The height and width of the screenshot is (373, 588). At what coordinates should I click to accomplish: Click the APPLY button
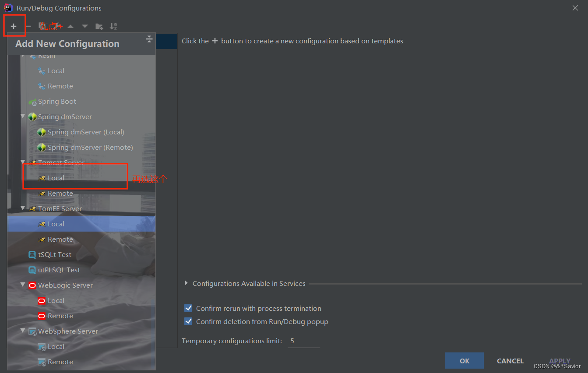[x=560, y=361]
